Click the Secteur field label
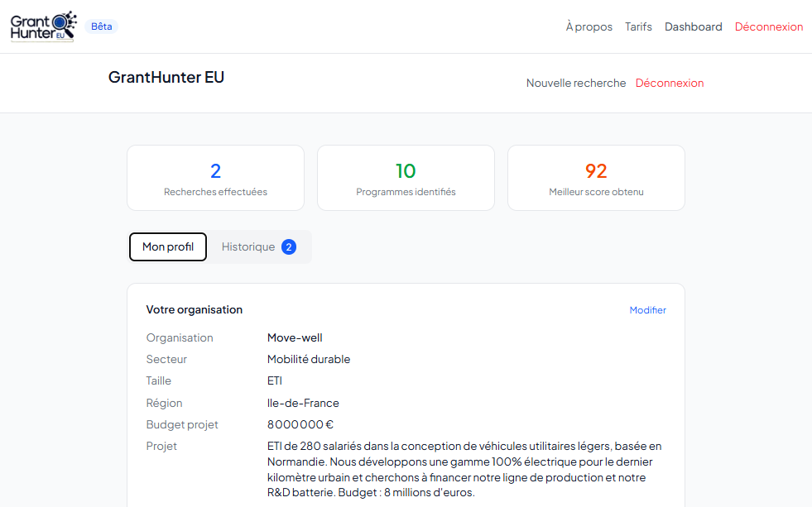Screen dimensions: 812x507 (166, 359)
